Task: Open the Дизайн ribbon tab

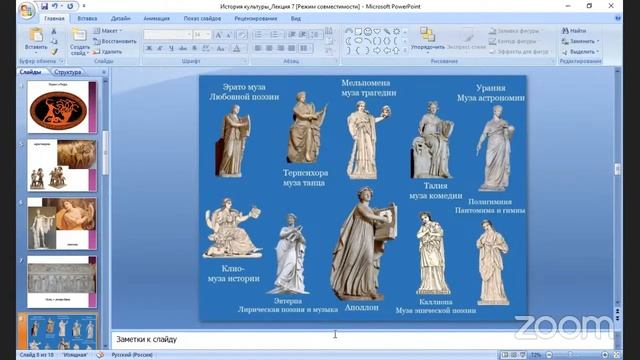Action: 120,18
